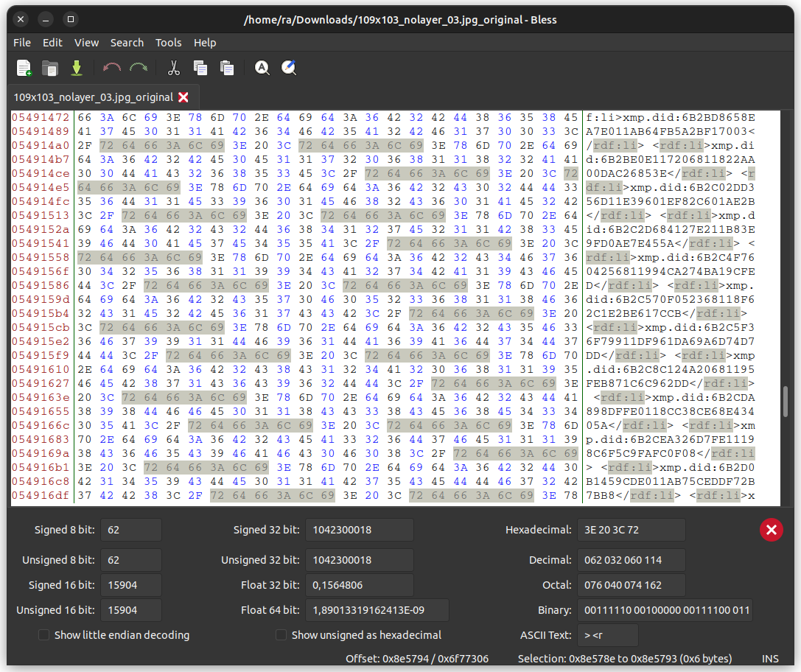This screenshot has width=801, height=672.
Task: Open Find using magnifier icon
Action: [262, 68]
